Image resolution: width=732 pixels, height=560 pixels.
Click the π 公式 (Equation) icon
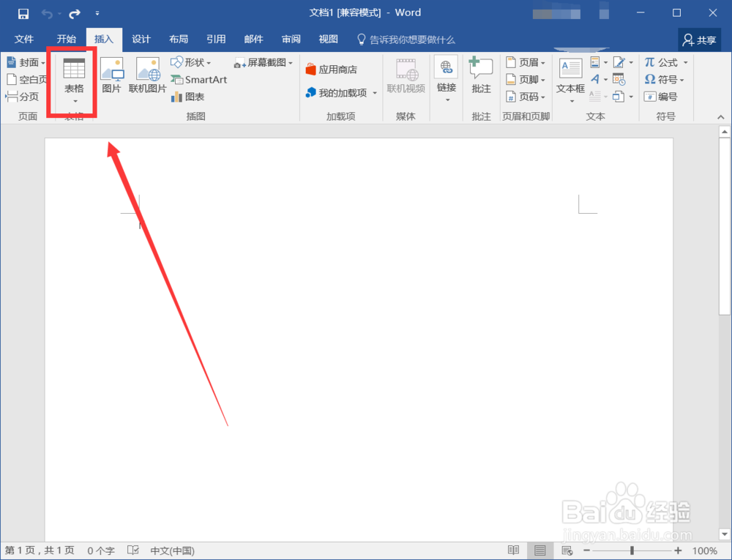649,62
